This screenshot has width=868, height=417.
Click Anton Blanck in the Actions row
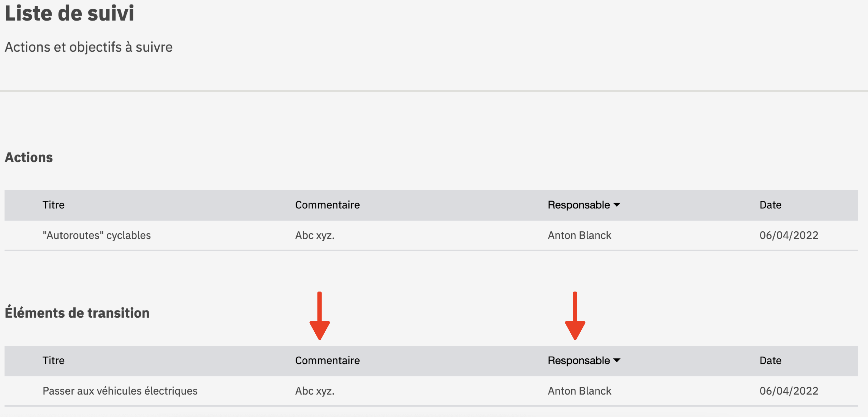pos(579,235)
